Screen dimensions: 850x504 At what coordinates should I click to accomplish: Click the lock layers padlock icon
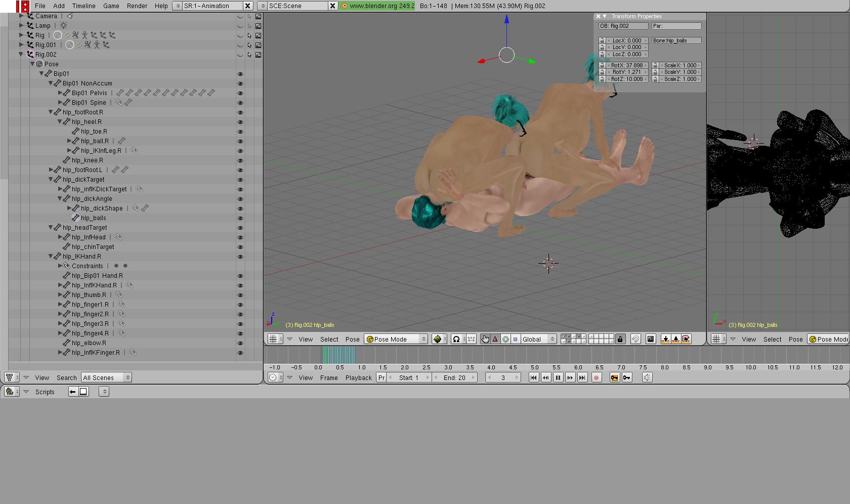(x=620, y=339)
